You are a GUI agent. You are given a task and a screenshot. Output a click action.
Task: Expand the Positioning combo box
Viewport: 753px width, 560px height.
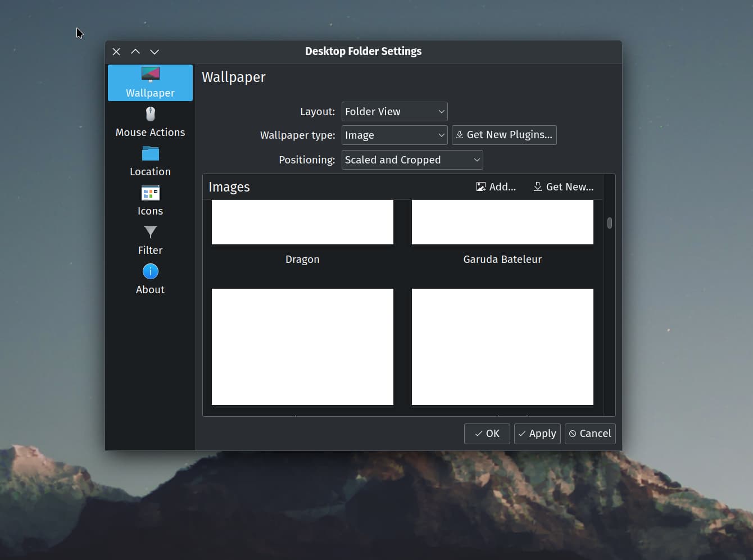tap(412, 160)
